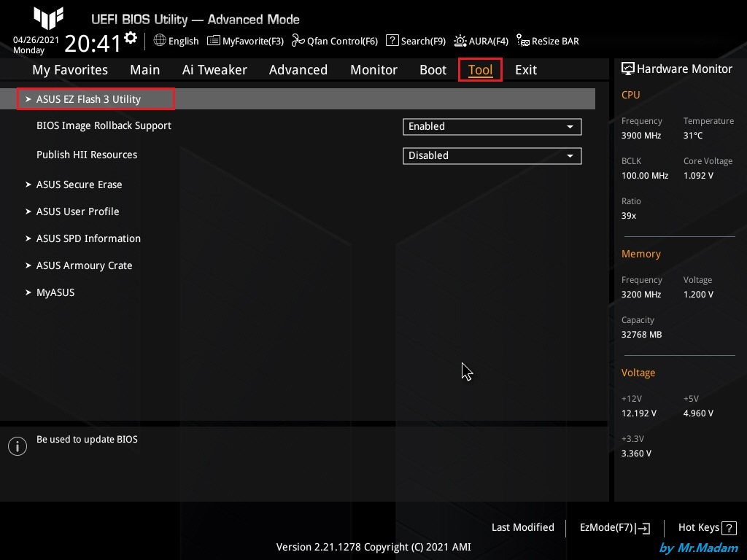Open the Monitor tab
This screenshot has height=560, width=747.
pyautogui.click(x=374, y=70)
